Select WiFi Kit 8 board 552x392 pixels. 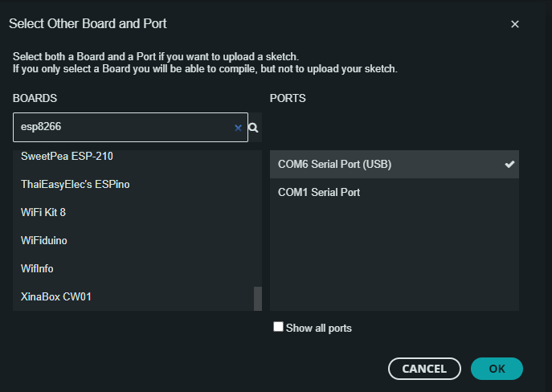coord(137,213)
